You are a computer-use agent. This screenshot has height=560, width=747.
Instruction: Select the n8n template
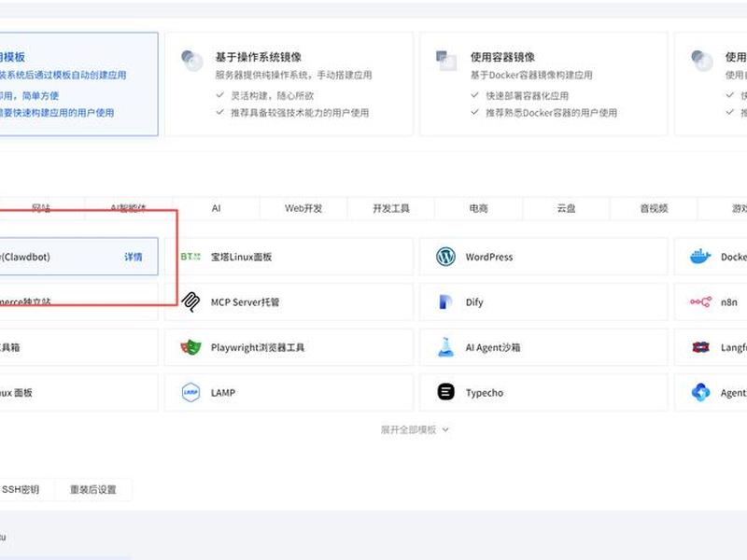[x=711, y=301]
